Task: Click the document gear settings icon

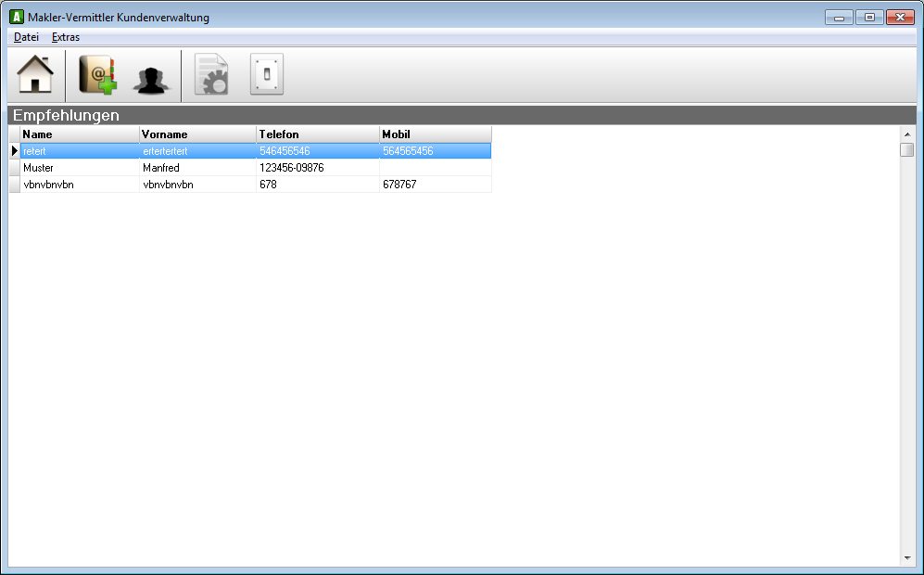Action: coord(211,75)
